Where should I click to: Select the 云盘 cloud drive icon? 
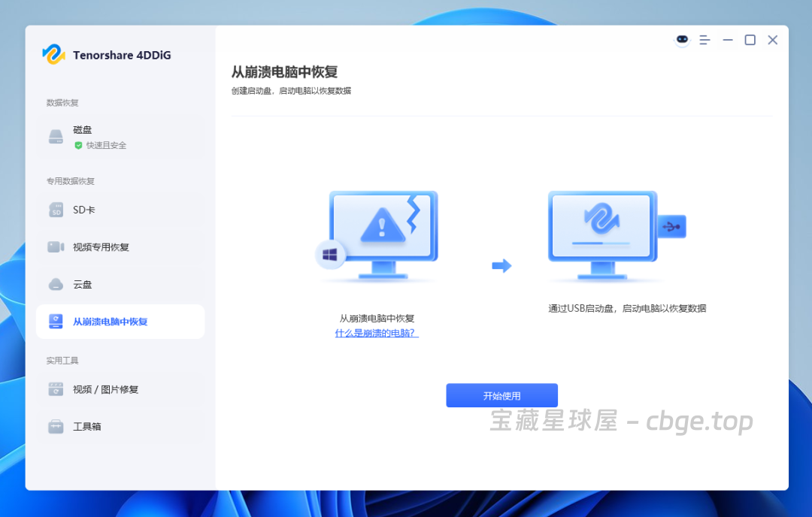[x=56, y=284]
